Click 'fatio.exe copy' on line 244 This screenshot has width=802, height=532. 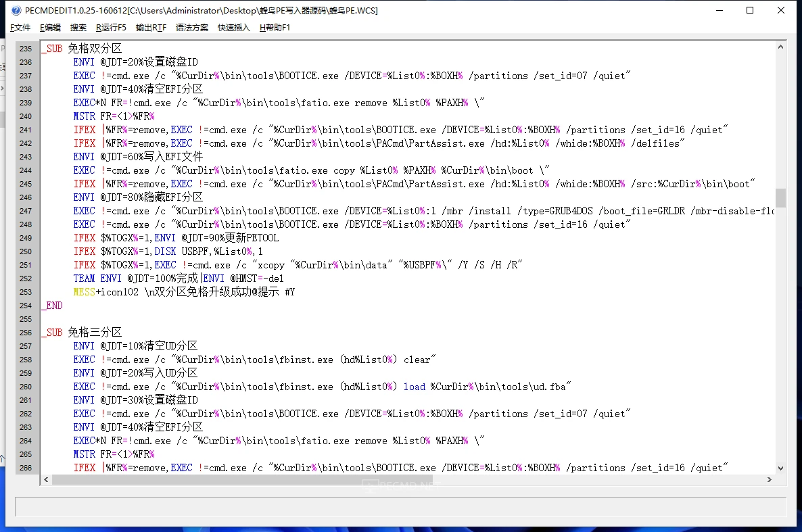[317, 170]
